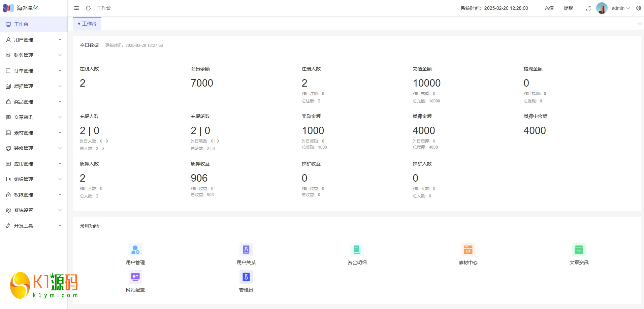Click the 开发工具 pencil icon in sidebar
This screenshot has height=309, width=644.
click(8, 226)
